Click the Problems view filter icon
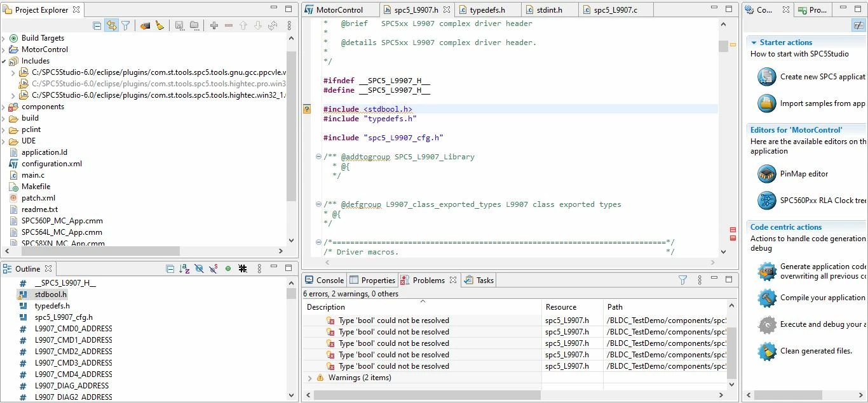Image resolution: width=868 pixels, height=403 pixels. tap(682, 280)
